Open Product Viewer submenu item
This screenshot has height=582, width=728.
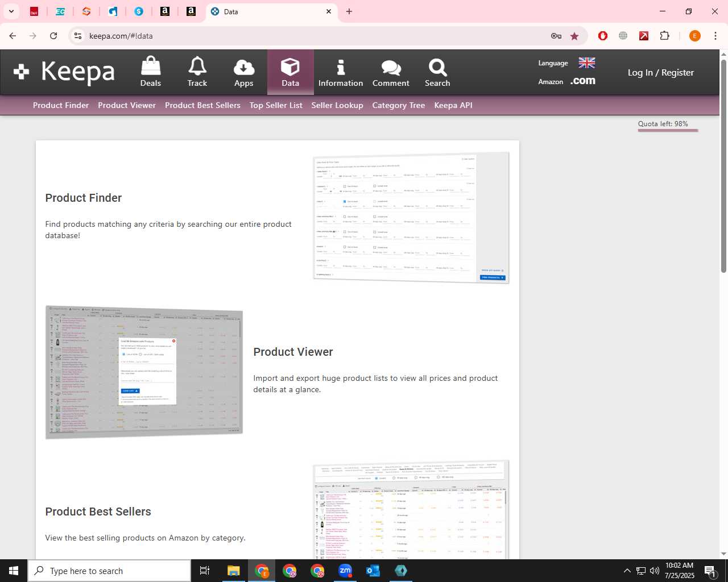click(127, 105)
